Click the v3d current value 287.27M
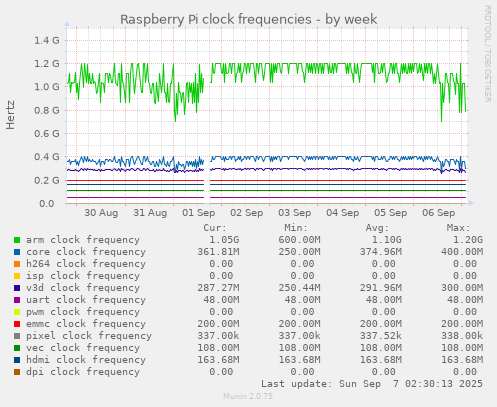497x407 pixels. click(x=218, y=288)
